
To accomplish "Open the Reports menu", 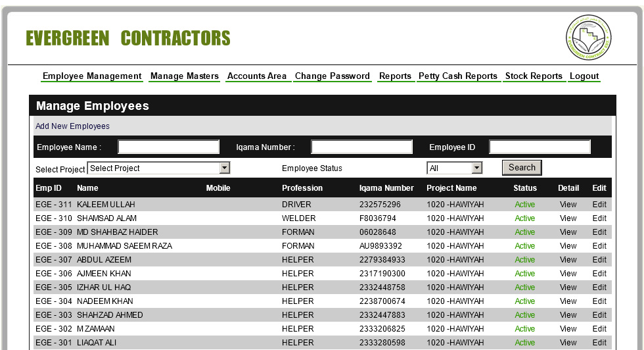I will tap(395, 76).
